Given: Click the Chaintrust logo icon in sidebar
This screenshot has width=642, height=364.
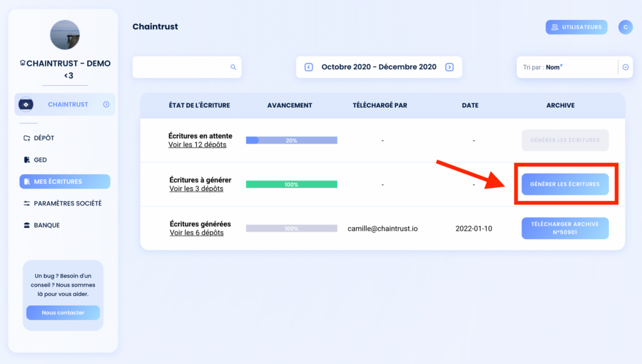Looking at the screenshot, I should pos(26,105).
